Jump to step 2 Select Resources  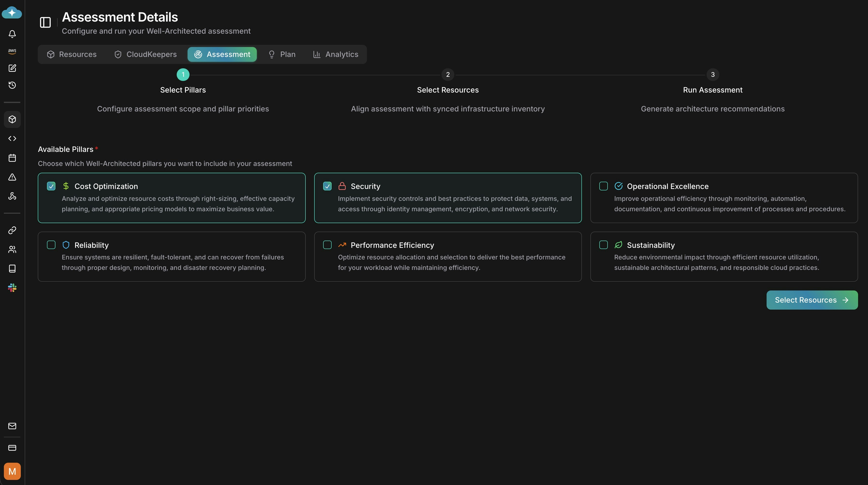448,75
